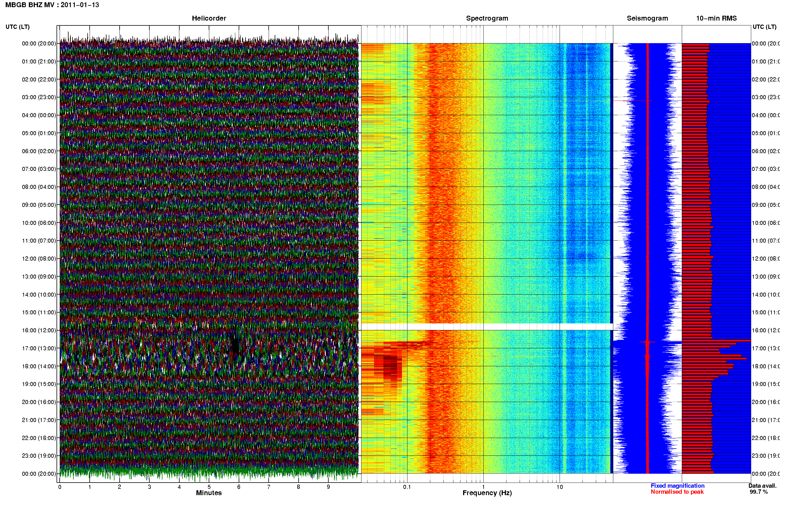Screen dimensions: 812x508
Task: Click the red Normalised to peak legend text
Action: [677, 492]
